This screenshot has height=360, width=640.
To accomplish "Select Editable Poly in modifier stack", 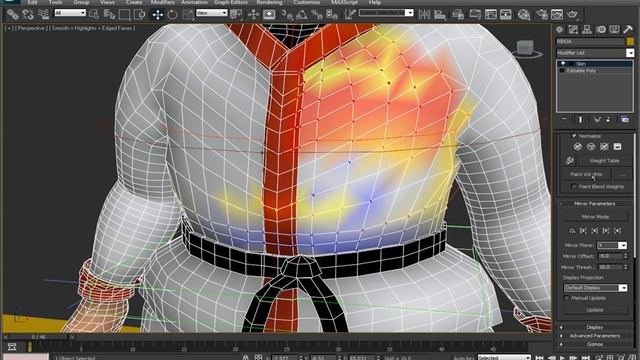I will click(x=581, y=71).
